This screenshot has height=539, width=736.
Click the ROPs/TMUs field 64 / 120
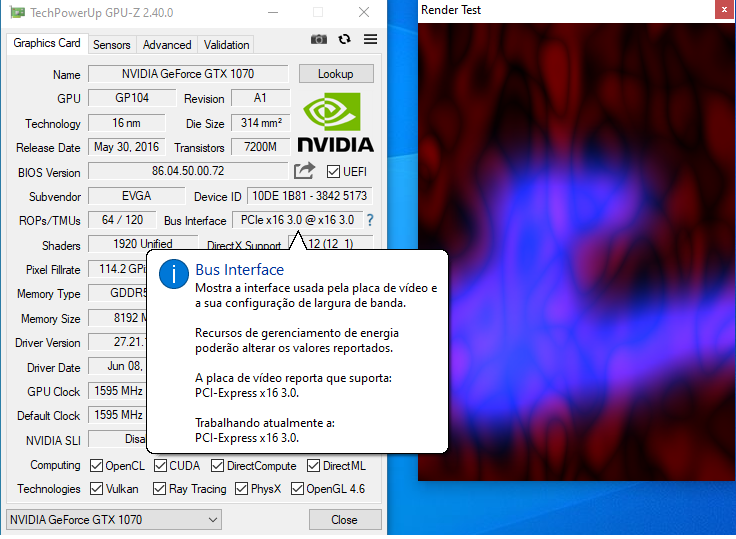click(x=123, y=220)
